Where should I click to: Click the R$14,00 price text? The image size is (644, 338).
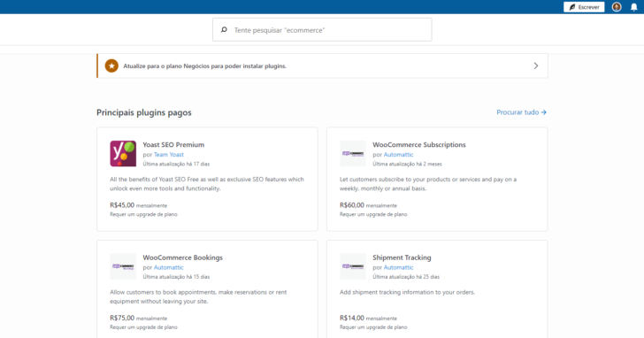click(x=351, y=318)
